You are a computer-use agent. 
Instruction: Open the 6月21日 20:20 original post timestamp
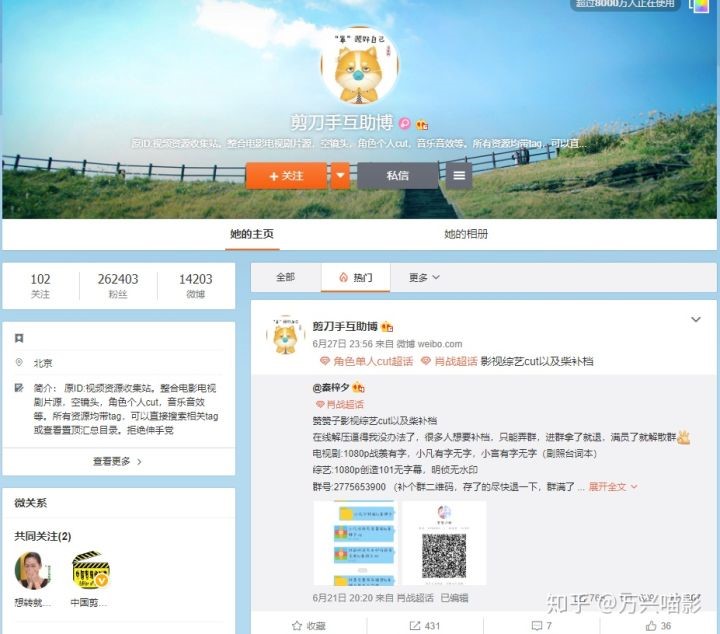tap(342, 598)
